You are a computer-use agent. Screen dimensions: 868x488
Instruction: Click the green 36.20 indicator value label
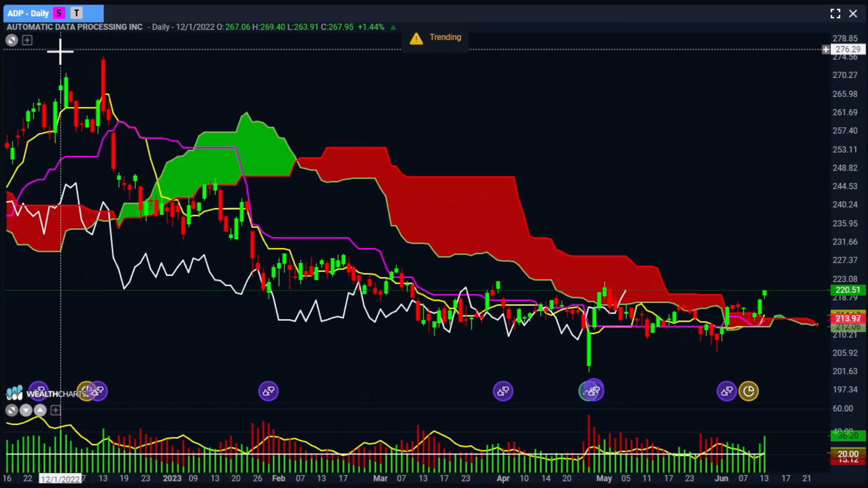click(848, 436)
